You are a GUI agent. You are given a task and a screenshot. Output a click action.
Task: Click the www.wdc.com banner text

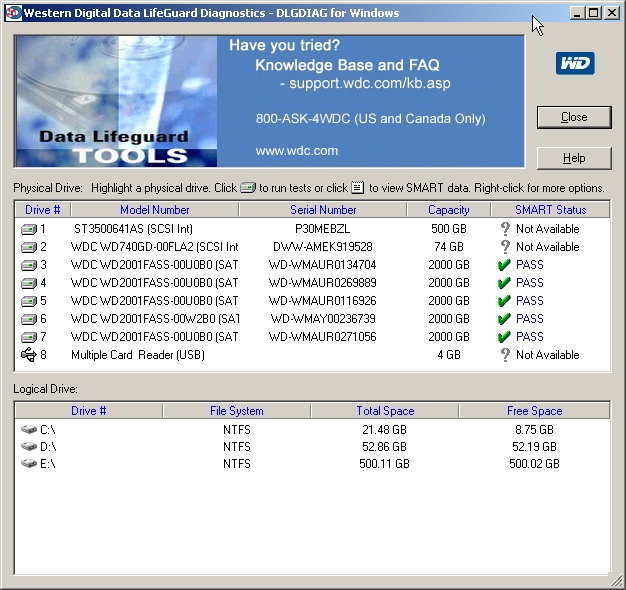point(297,151)
